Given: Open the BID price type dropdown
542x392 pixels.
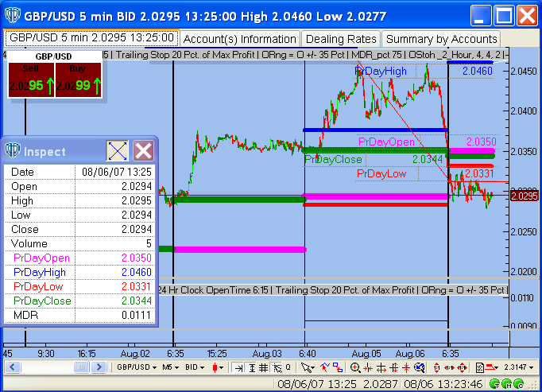Looking at the screenshot, I should coord(195,367).
